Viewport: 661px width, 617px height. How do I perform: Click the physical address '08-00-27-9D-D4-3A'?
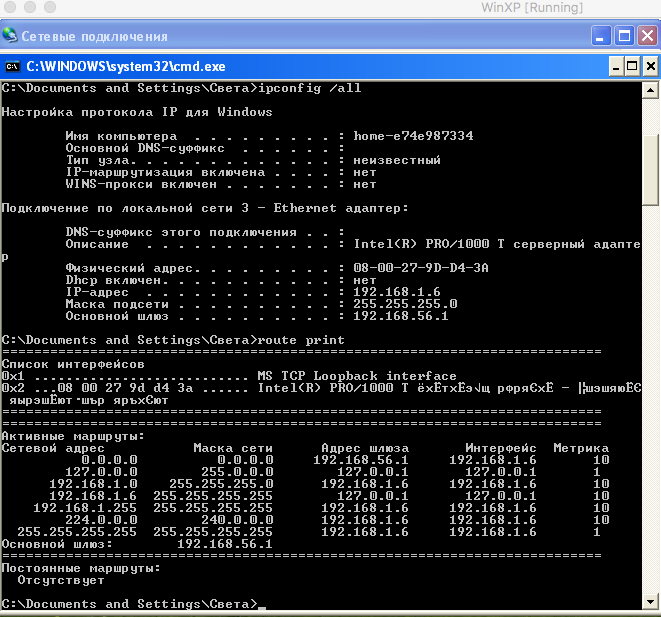coord(421,268)
